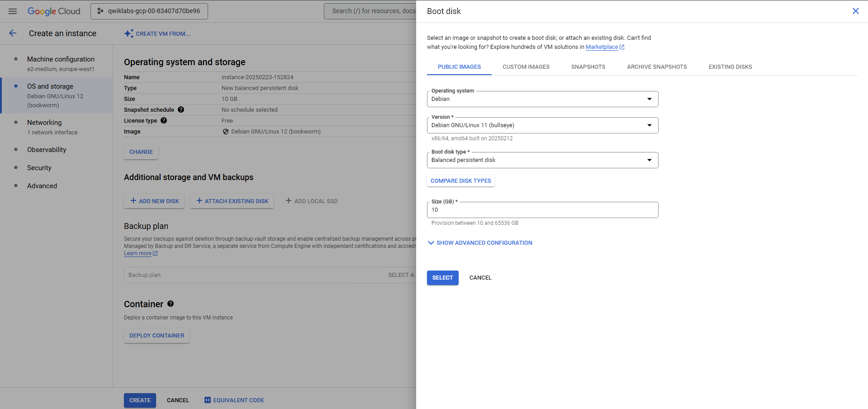Close the Boot disk panel

[x=856, y=11]
